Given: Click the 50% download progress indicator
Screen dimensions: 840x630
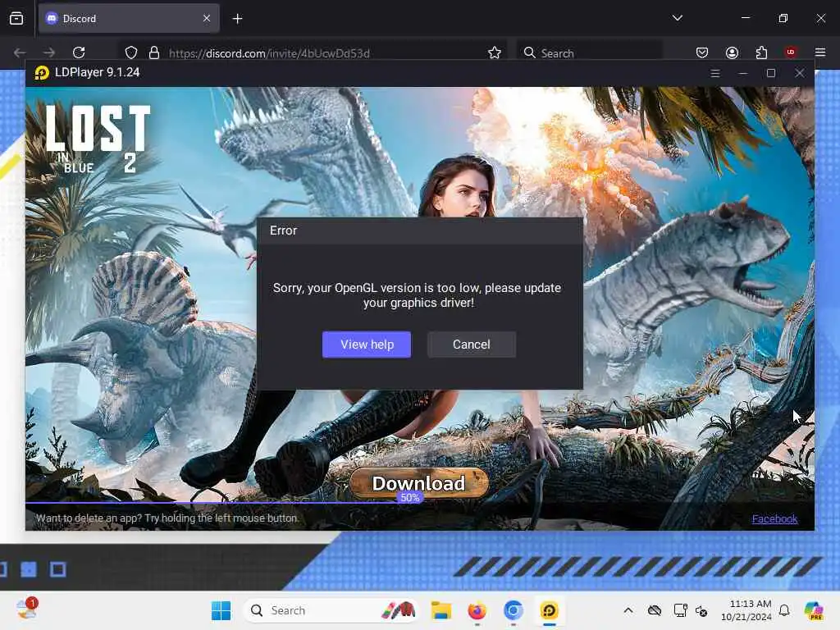Looking at the screenshot, I should pyautogui.click(x=410, y=498).
